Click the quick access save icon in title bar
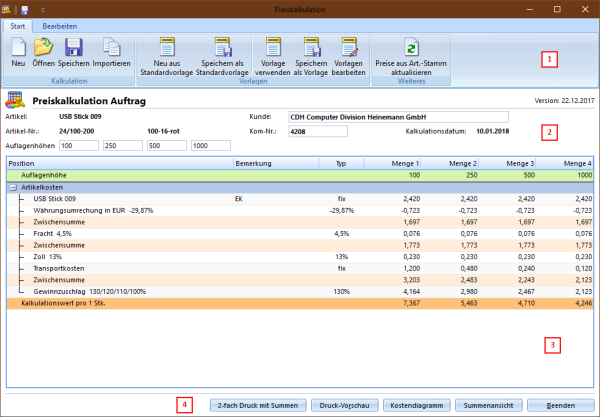 (25, 10)
